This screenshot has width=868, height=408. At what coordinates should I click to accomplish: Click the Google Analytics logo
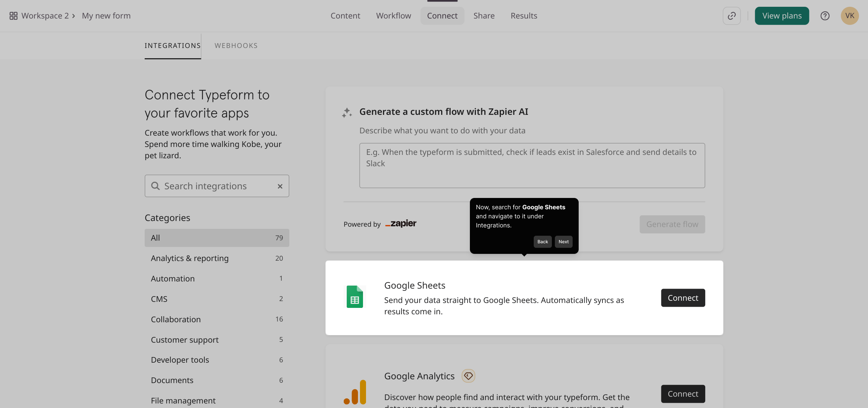click(x=355, y=392)
